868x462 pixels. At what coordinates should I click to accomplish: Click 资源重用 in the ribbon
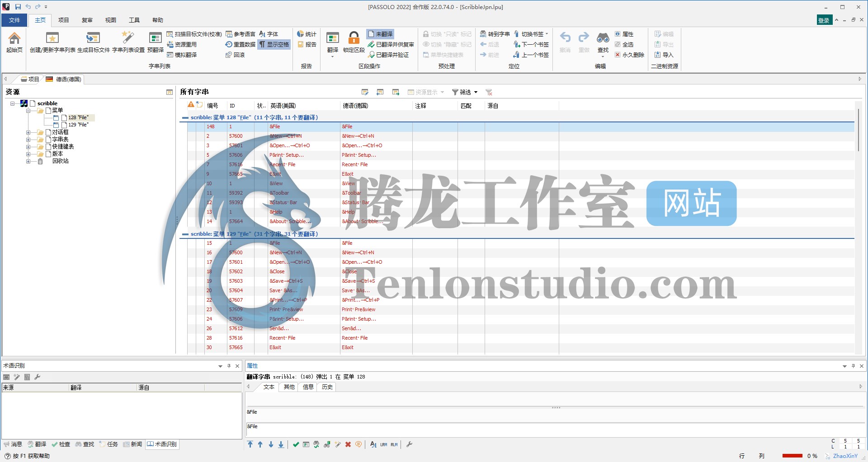point(182,44)
